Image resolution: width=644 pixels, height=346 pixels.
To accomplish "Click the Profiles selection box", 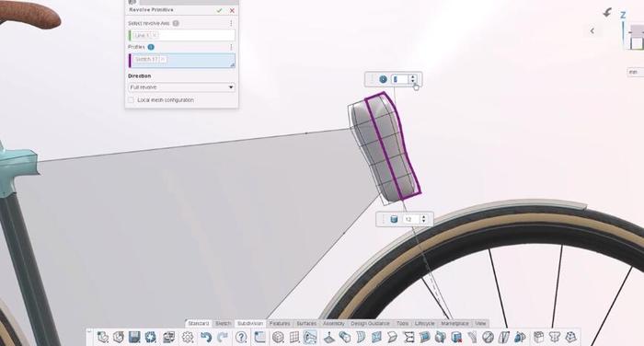I will point(182,61).
